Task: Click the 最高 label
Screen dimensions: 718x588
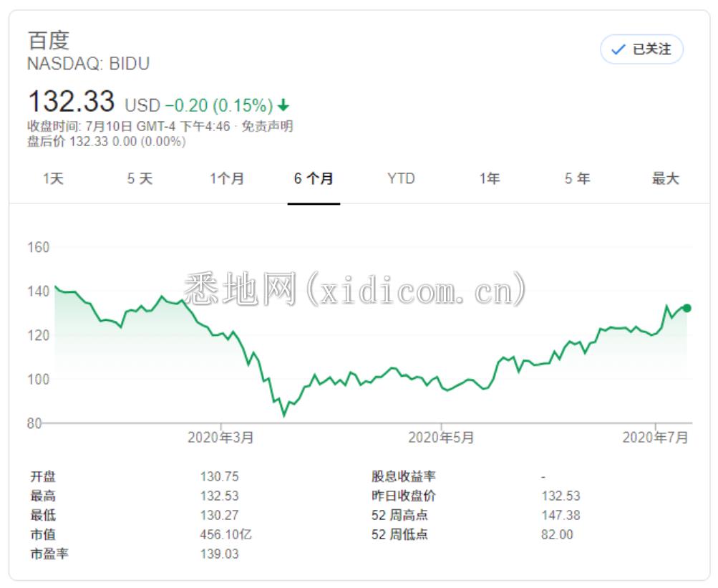Action: point(43,496)
